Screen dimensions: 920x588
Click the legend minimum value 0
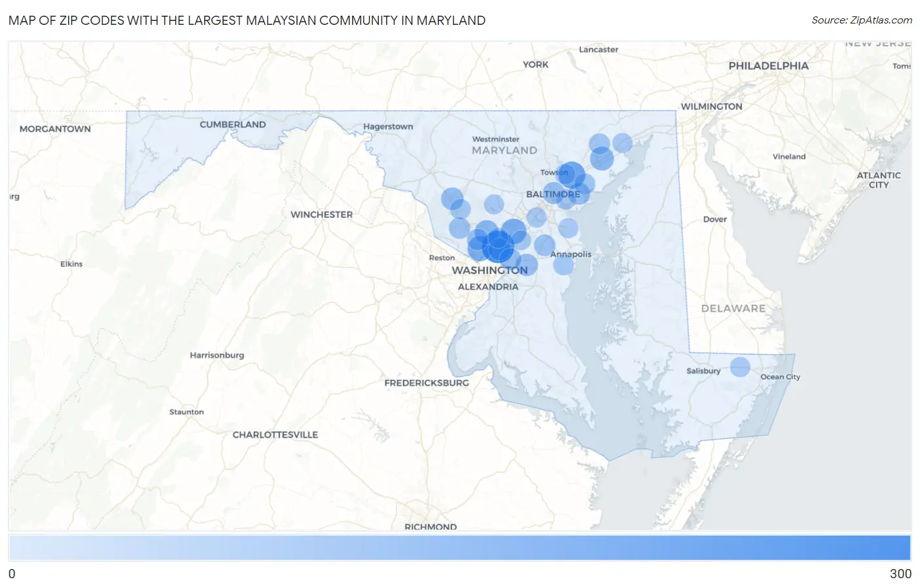[x=12, y=574]
